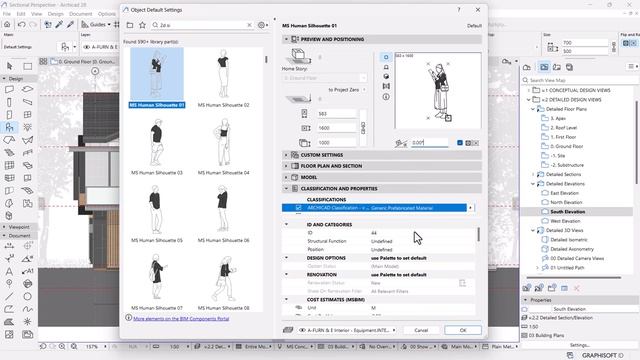The image size is (640, 360).
Task: Select the Roof tool in Design toolbox
Action: pyautogui.click(x=9, y=140)
